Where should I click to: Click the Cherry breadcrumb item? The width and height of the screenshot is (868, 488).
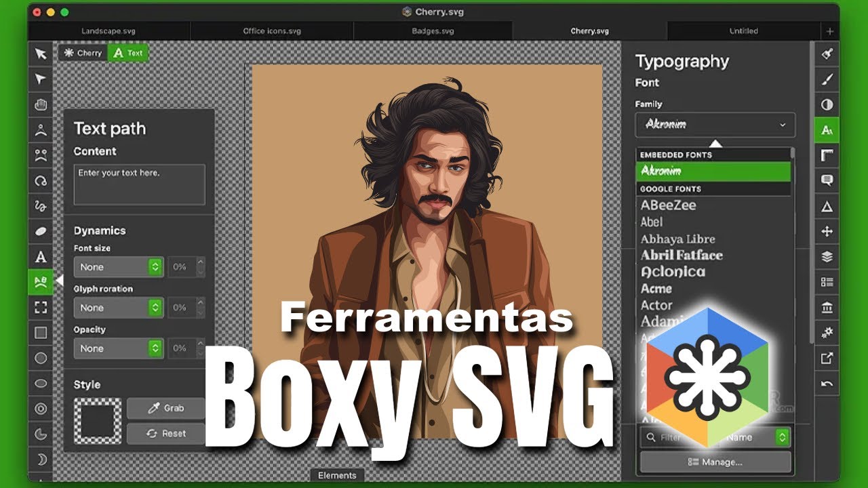point(83,53)
